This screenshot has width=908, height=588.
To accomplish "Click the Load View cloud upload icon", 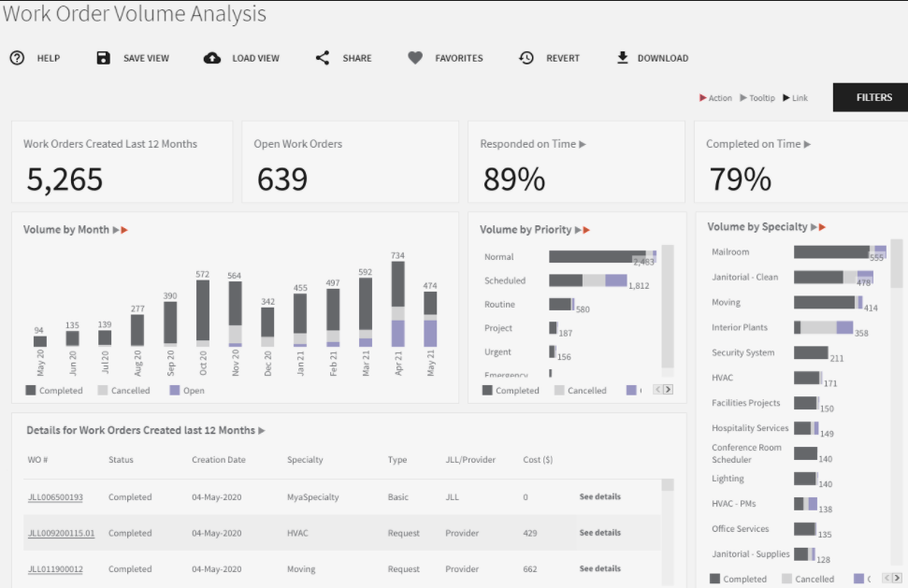I will tap(212, 58).
